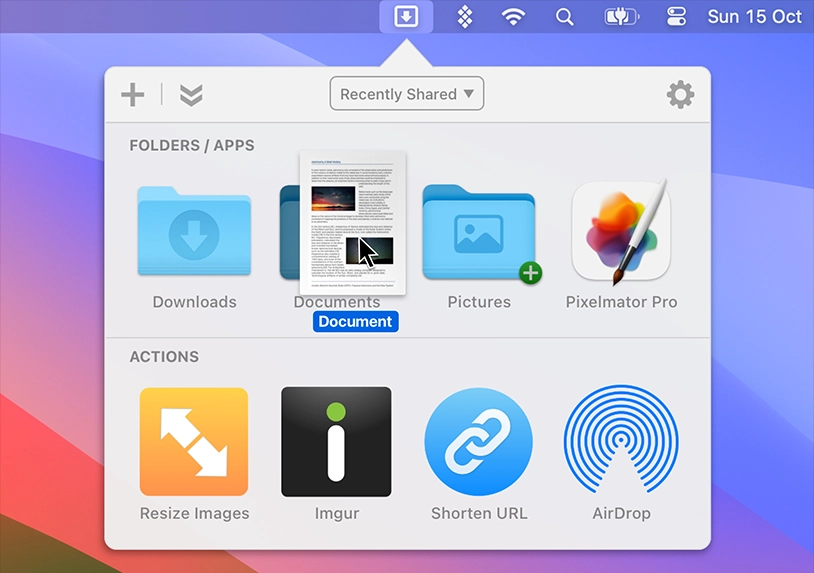Choose the Imgur upload action
Screen dimensions: 814x573
pos(336,442)
